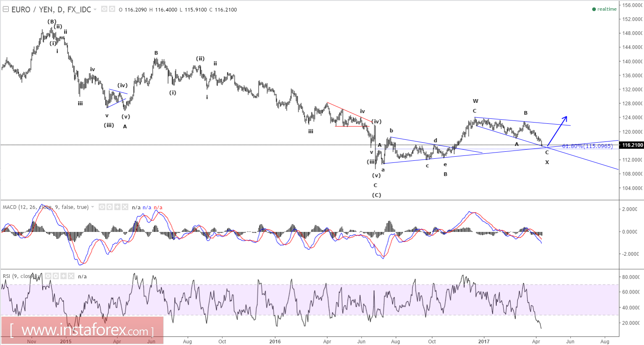Open the FX_IDC symbol dropdown arrow
This screenshot has width=644, height=345.
click(95, 9)
